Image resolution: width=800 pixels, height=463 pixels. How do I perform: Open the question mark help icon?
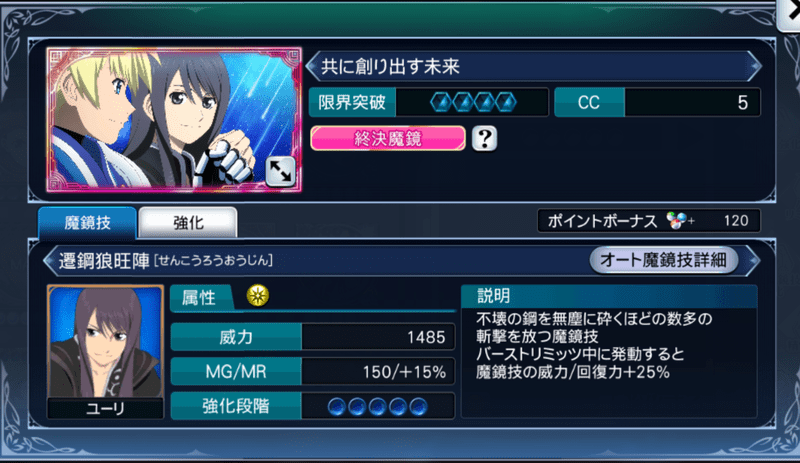pyautogui.click(x=484, y=138)
